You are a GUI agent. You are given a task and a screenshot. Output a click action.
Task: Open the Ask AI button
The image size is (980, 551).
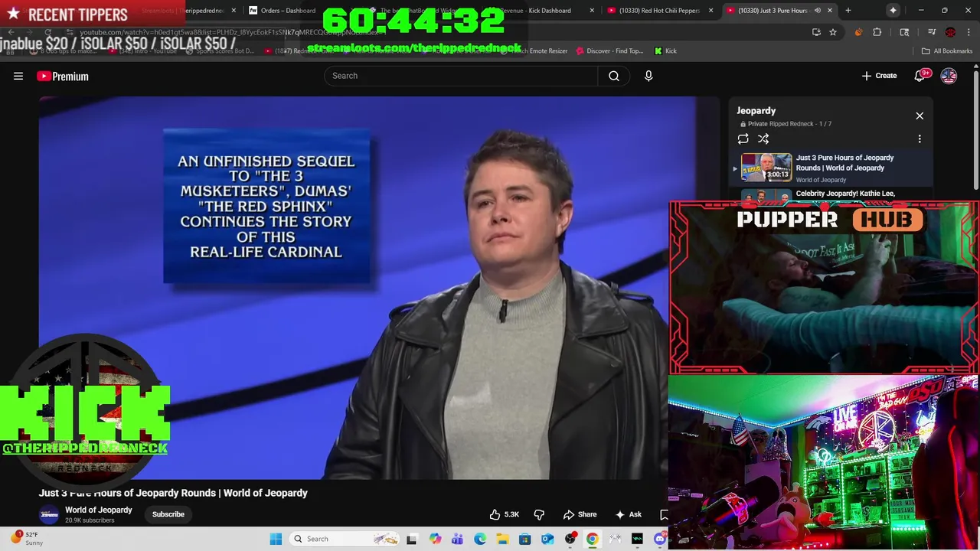[x=629, y=514]
